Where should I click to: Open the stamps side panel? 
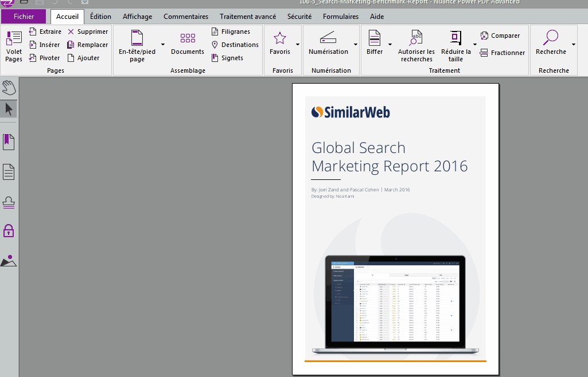(9, 202)
